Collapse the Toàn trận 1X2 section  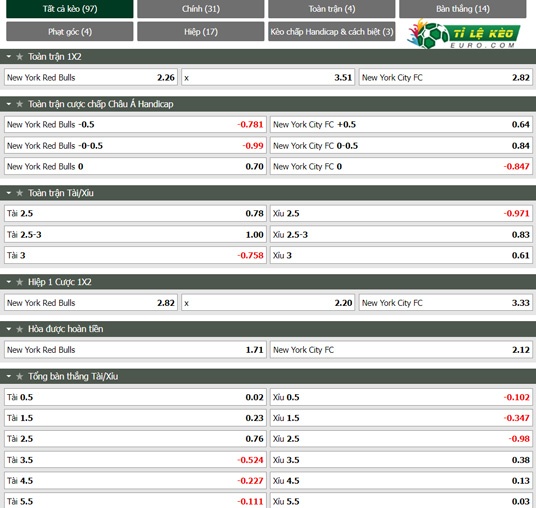[9, 57]
